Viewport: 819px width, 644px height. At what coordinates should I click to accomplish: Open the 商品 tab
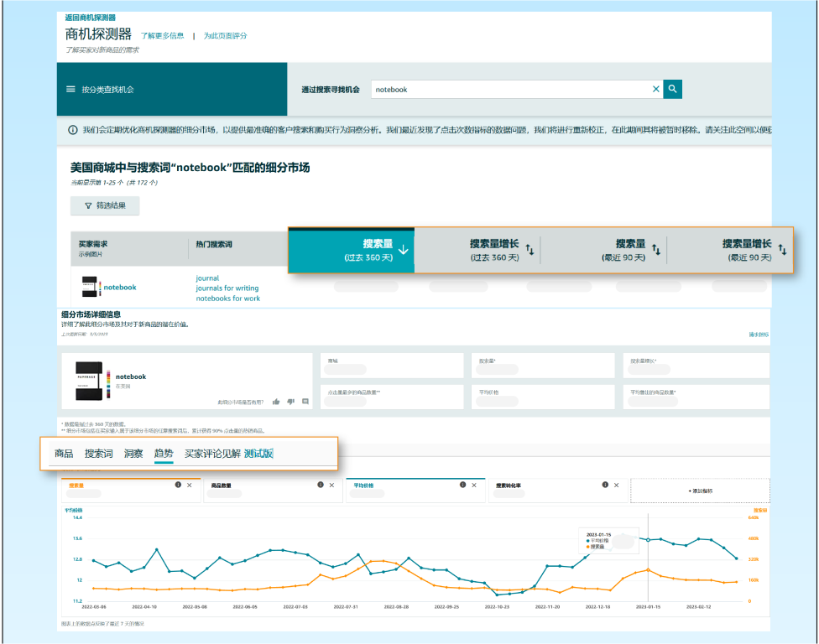pos(64,454)
